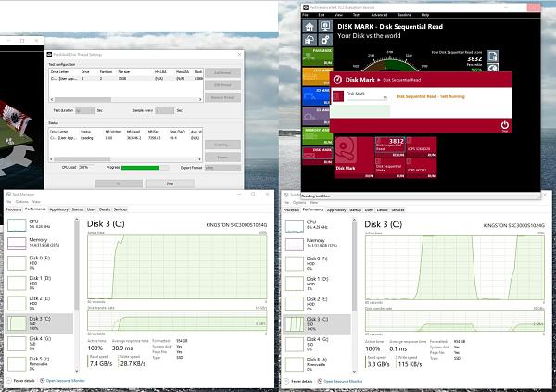Click 7.4 GB/s read speed value
The height and width of the screenshot is (392, 556).
[x=101, y=363]
